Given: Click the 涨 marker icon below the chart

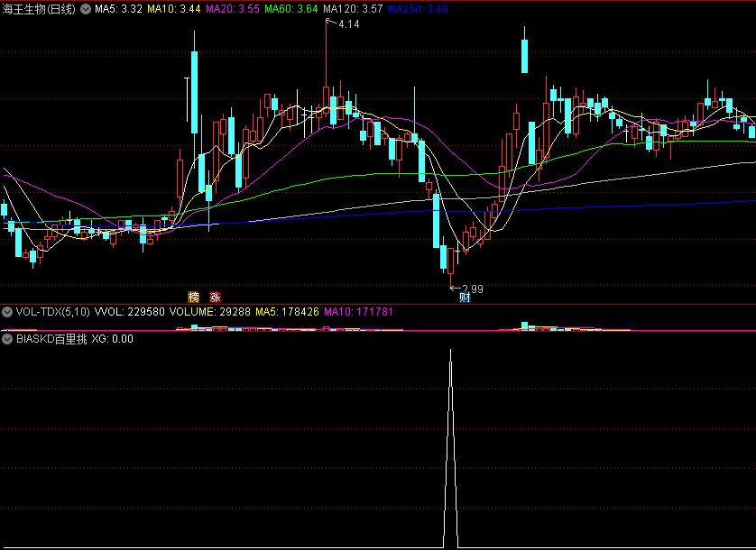Looking at the screenshot, I should [x=215, y=297].
